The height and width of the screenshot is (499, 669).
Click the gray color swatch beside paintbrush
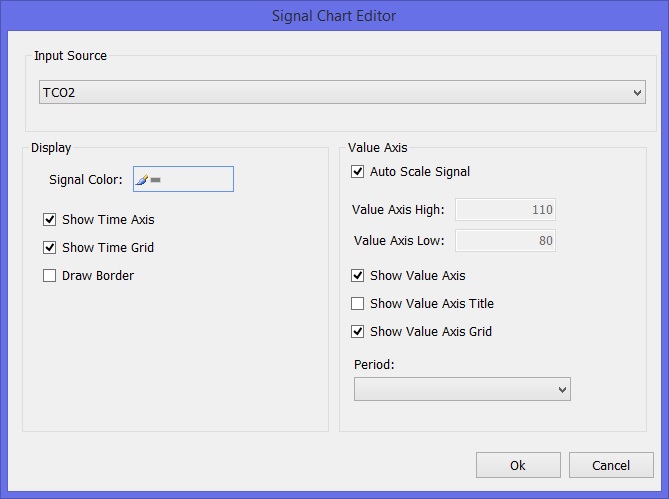pos(156,180)
